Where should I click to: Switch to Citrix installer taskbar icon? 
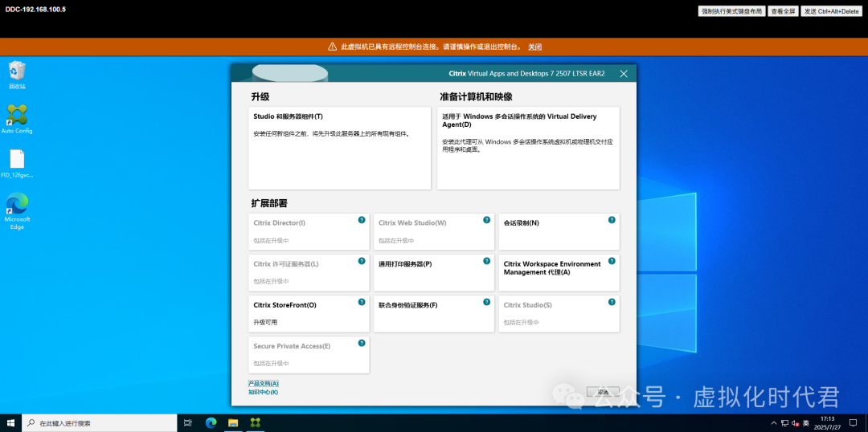256,422
